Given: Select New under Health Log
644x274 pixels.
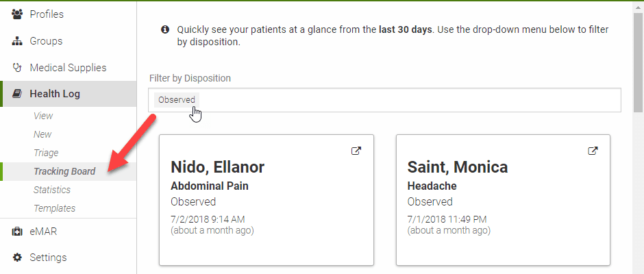Looking at the screenshot, I should click(42, 134).
